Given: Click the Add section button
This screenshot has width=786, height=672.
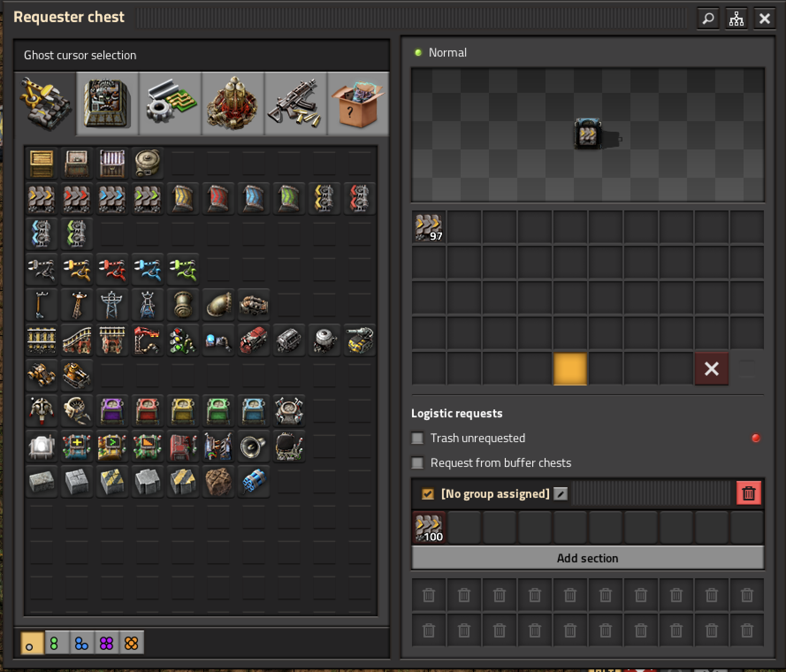Looking at the screenshot, I should (x=588, y=558).
